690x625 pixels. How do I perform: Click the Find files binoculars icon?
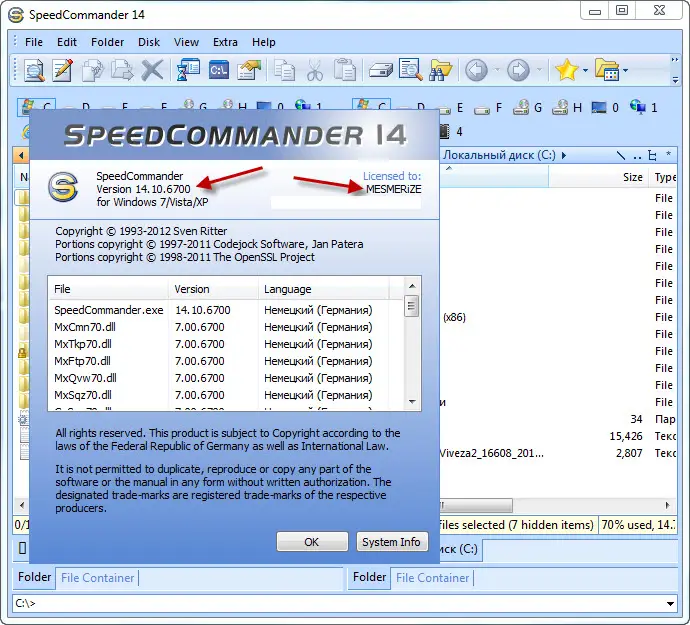pyautogui.click(x=440, y=70)
